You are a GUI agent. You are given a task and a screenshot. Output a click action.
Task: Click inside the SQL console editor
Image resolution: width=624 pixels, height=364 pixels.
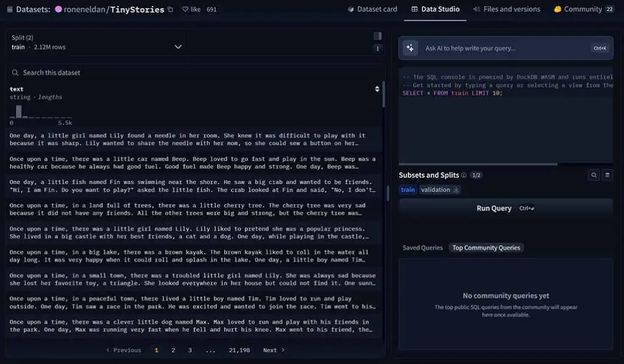(x=506, y=115)
